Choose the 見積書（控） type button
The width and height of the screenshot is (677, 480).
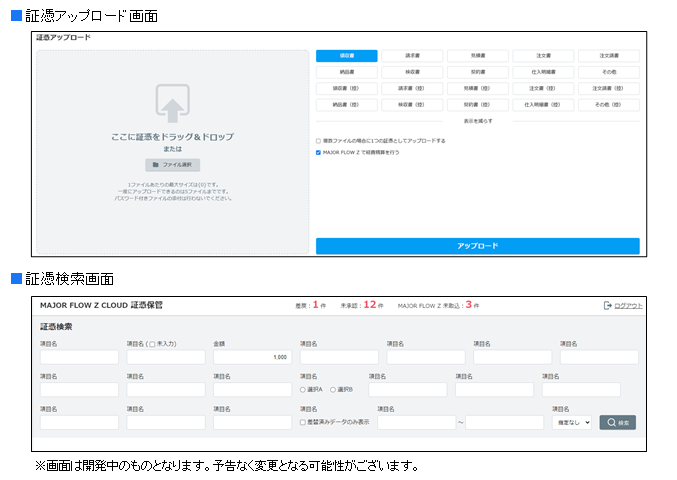pos(478,88)
